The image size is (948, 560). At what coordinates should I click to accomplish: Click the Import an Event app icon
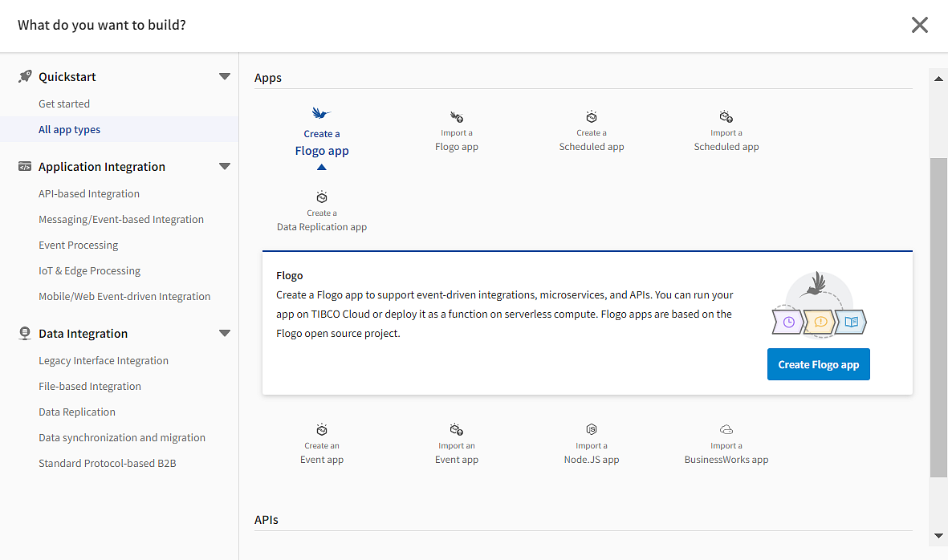[457, 430]
